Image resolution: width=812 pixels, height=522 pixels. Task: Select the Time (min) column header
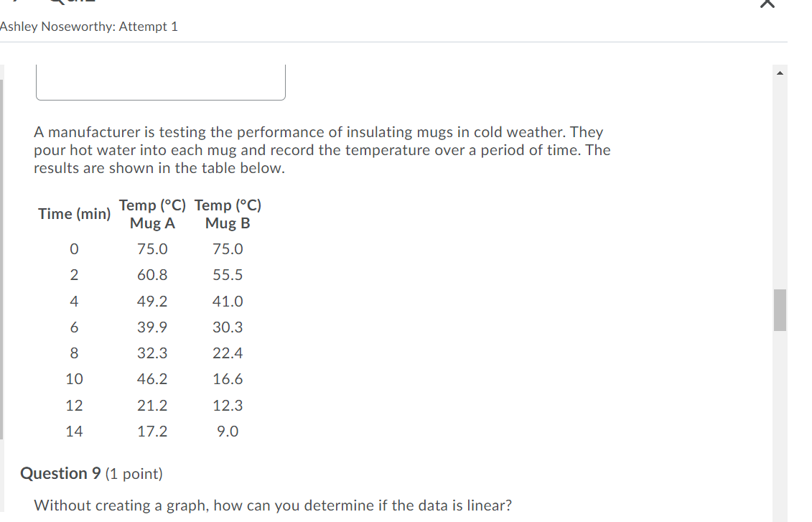click(74, 213)
